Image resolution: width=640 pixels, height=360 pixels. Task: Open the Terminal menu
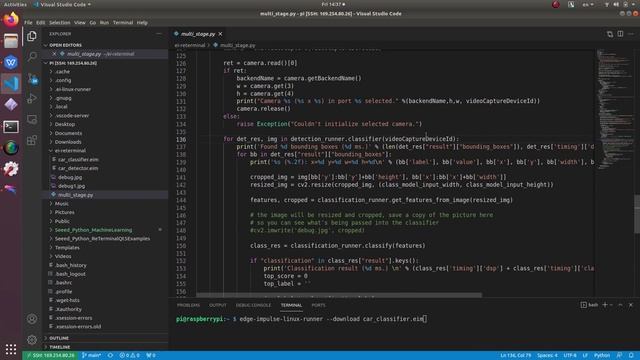123,23
